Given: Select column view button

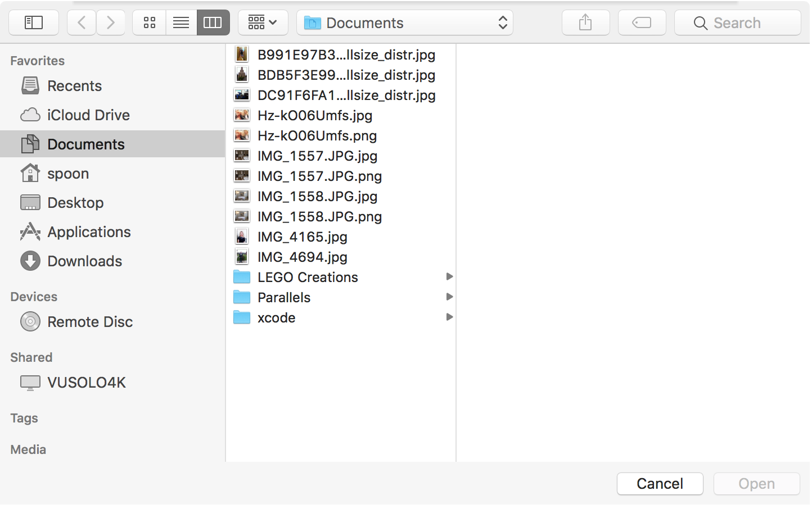Looking at the screenshot, I should point(213,22).
